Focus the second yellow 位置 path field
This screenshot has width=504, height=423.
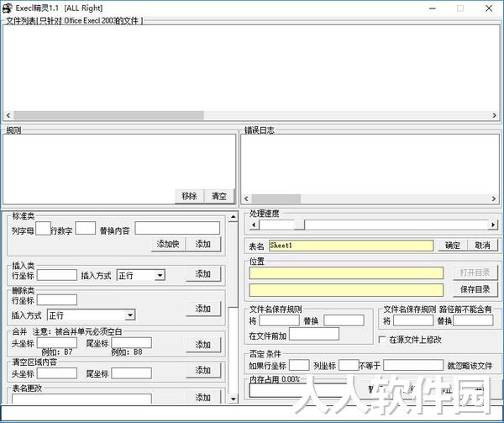tap(346, 290)
